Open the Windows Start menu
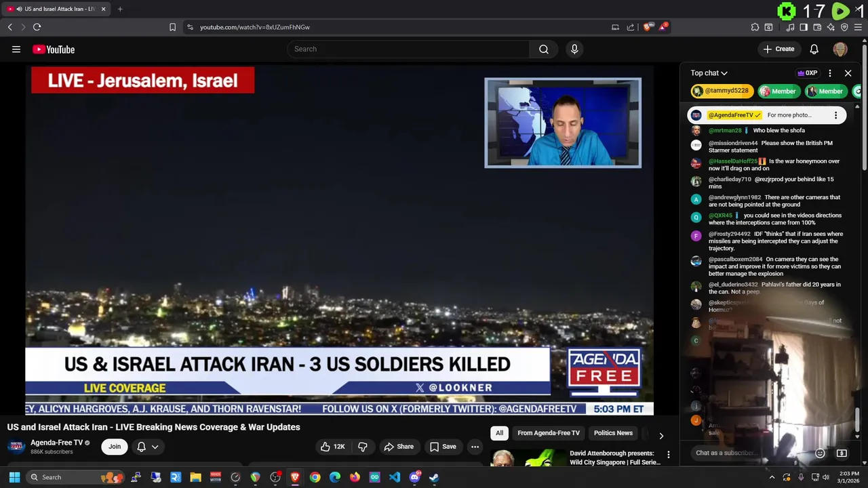The height and width of the screenshot is (488, 868). (14, 477)
